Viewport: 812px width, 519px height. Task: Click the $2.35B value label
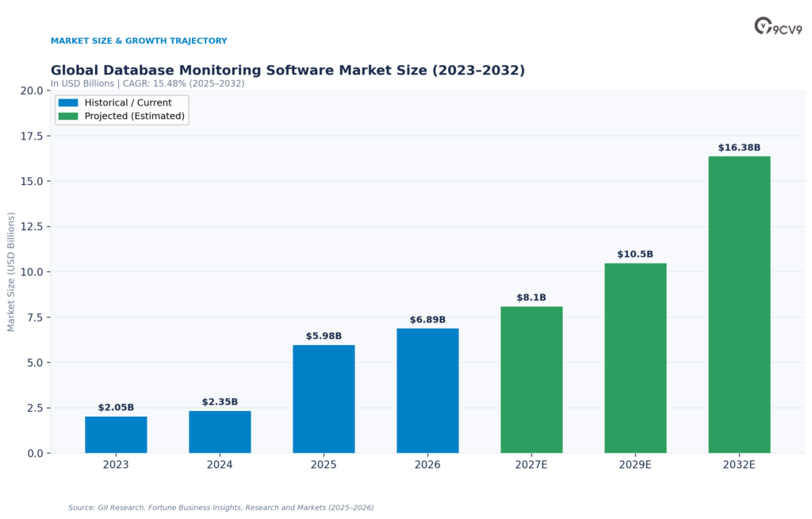[x=220, y=402]
